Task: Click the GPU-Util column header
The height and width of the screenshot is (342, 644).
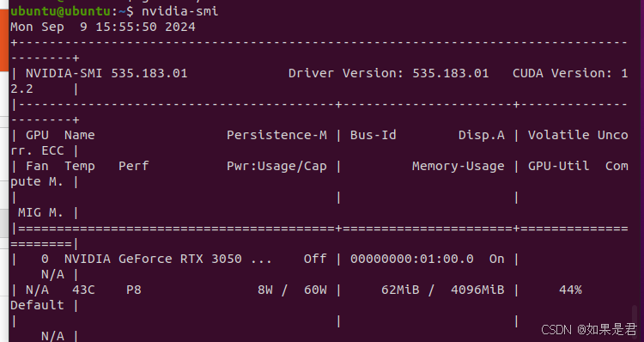Action: pos(559,166)
